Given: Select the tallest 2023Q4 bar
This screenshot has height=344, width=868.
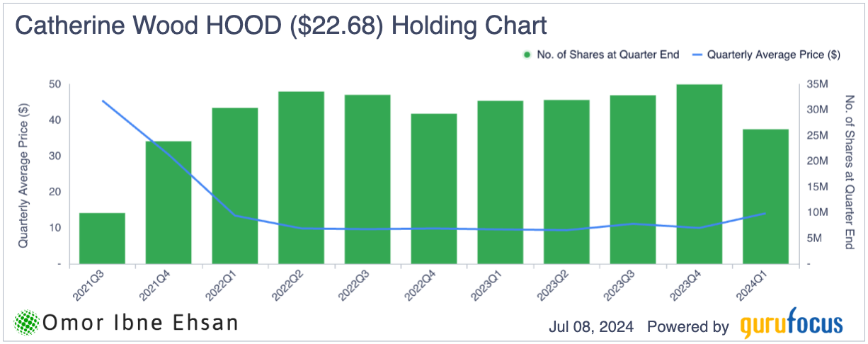Looking at the screenshot, I should (699, 174).
